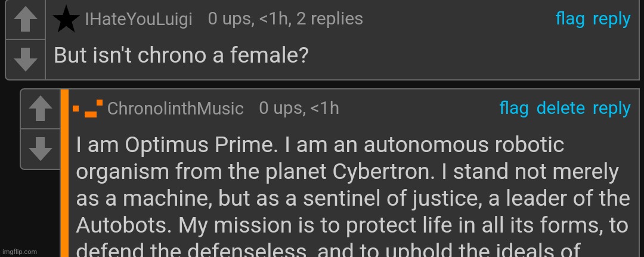Flag IHateYouLuigi's comment
The image size is (644, 257).
(569, 19)
